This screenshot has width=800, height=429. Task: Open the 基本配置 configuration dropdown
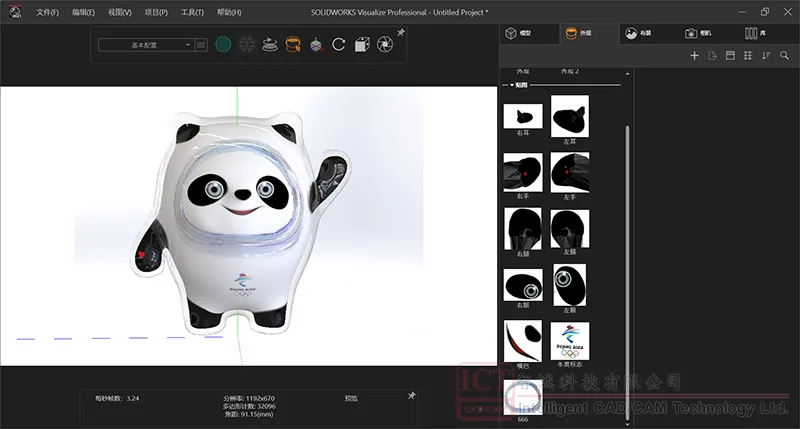[x=145, y=45]
